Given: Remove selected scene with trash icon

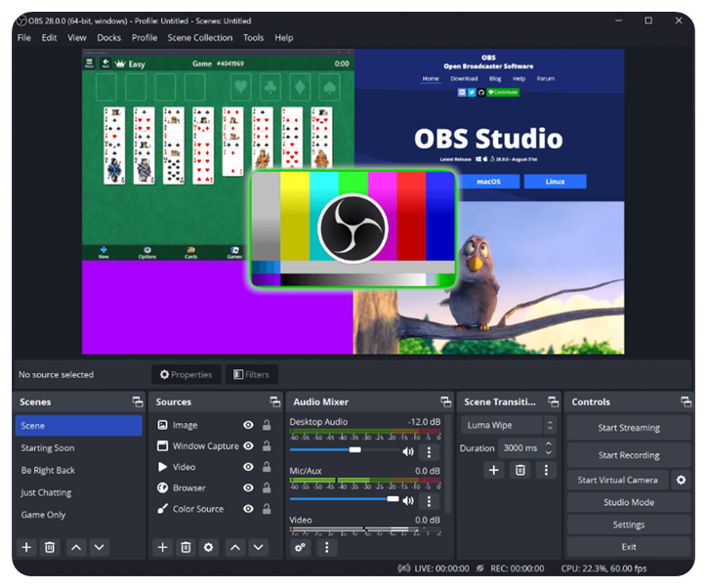Looking at the screenshot, I should click(50, 547).
